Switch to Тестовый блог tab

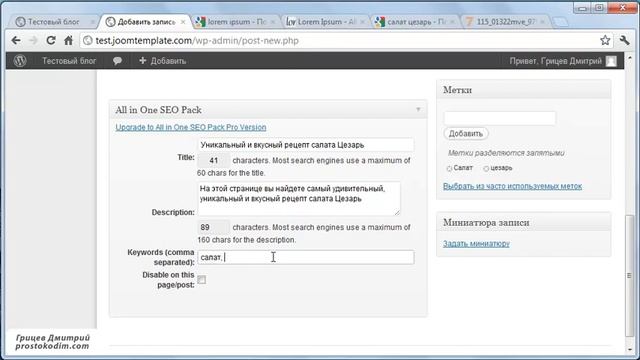53,22
